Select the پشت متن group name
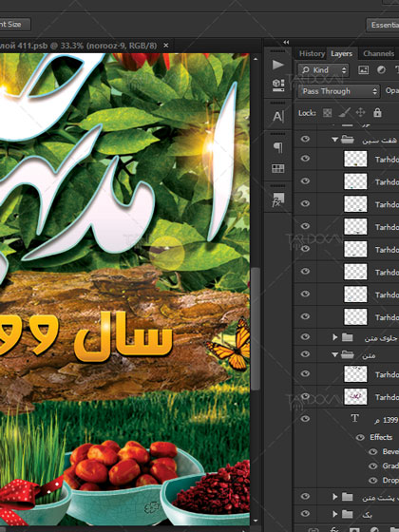The image size is (399, 532). click(380, 498)
